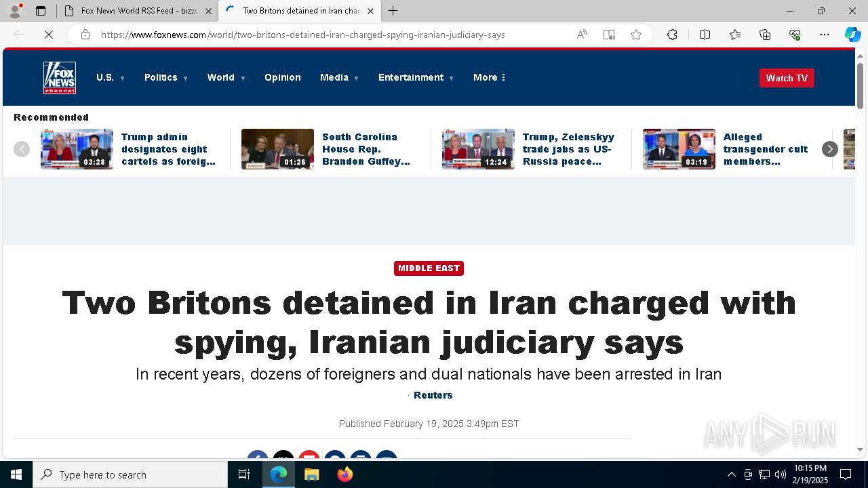Click the Read aloud icon
Viewport: 868px width, 488px height.
[x=582, y=35]
